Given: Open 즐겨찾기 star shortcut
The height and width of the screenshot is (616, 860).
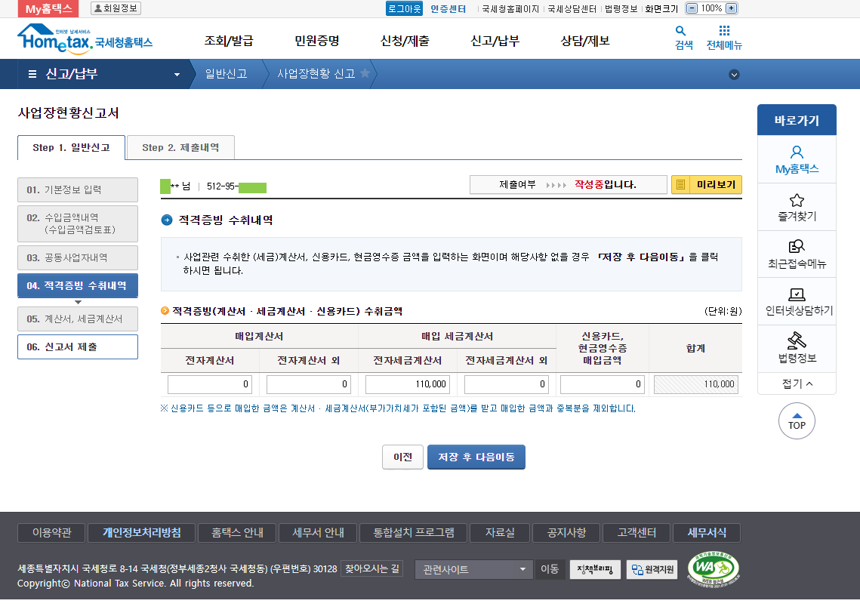Looking at the screenshot, I should (x=797, y=207).
